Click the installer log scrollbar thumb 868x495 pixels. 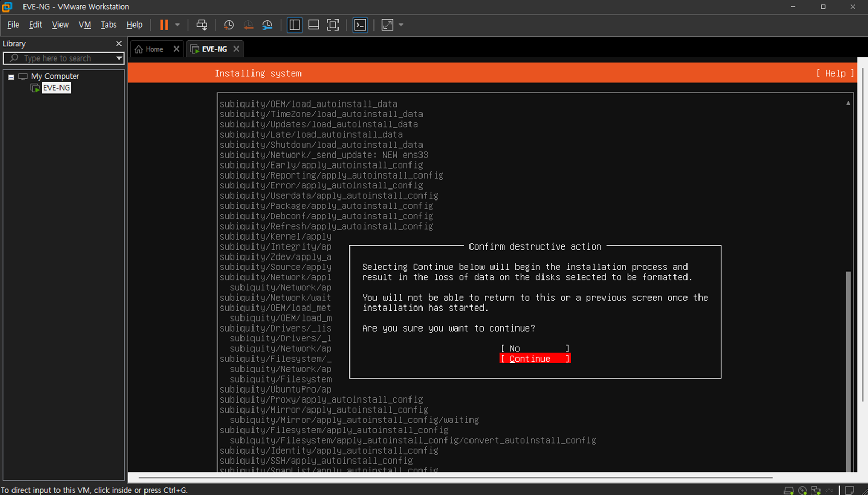pos(848,371)
